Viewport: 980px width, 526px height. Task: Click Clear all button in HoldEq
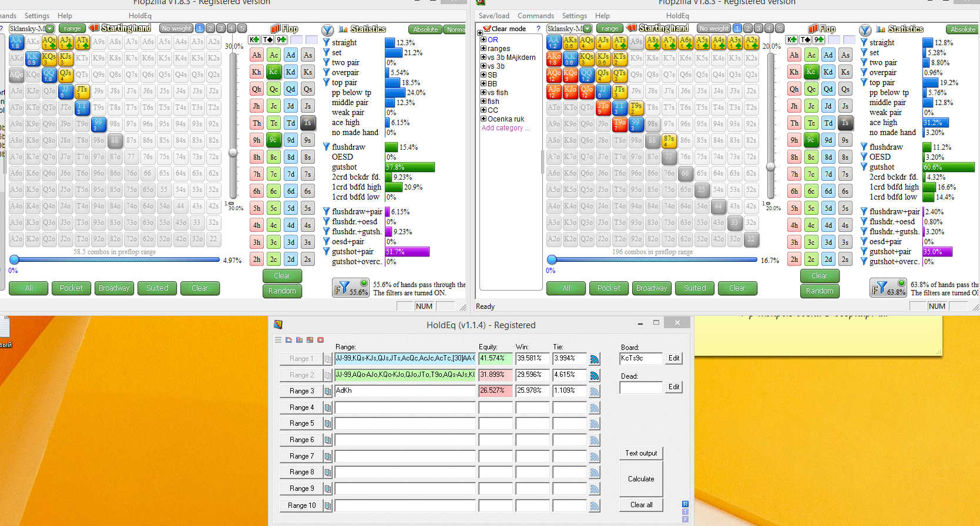tap(641, 505)
